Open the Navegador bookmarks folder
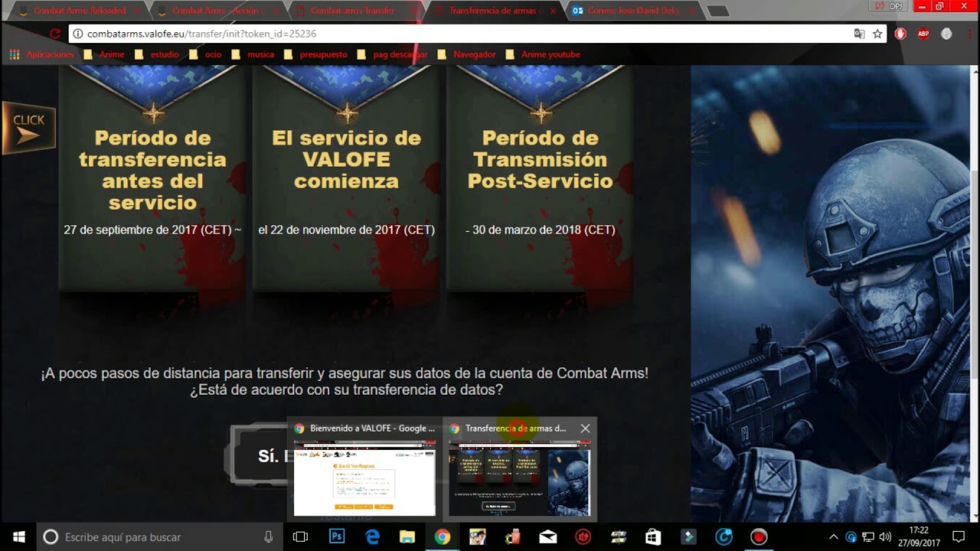Screen dimensions: 980x551 (x=466, y=54)
